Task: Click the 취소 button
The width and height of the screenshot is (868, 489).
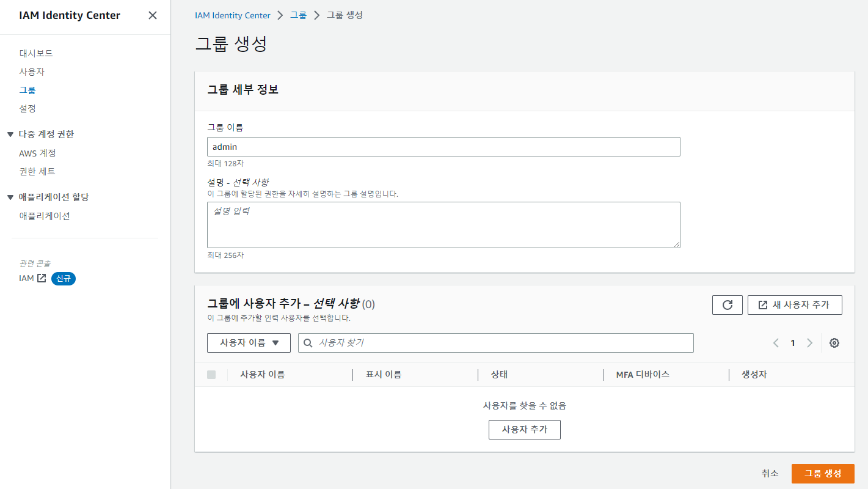Action: click(770, 474)
